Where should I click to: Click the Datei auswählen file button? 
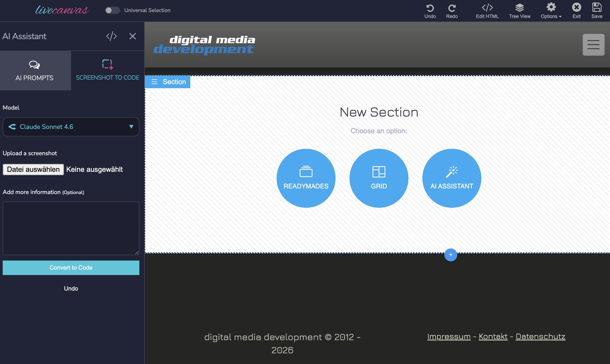pos(33,169)
